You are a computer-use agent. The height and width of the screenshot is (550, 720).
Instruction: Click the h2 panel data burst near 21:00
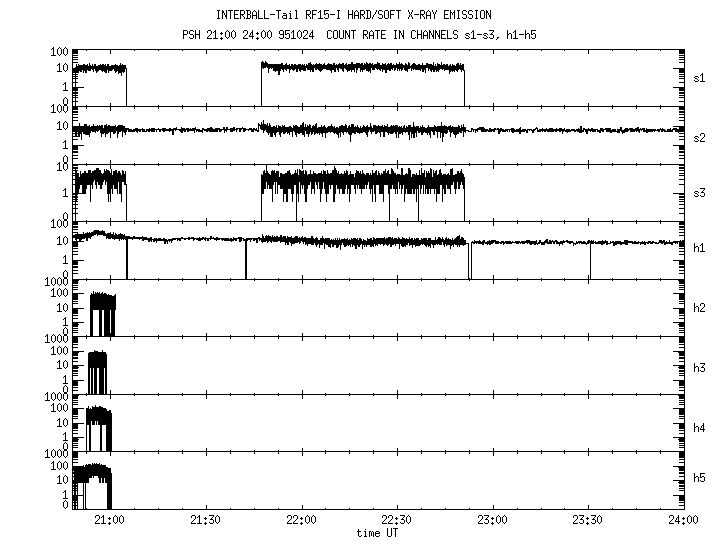(x=102, y=313)
